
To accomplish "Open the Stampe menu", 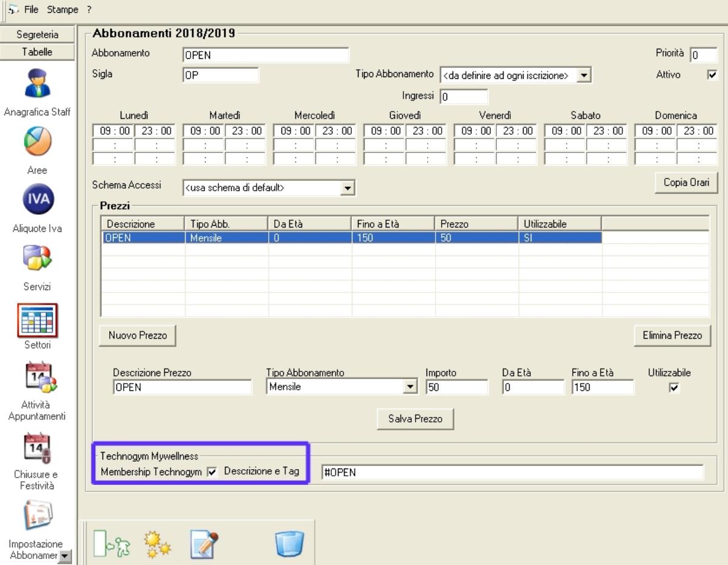I will point(63,10).
